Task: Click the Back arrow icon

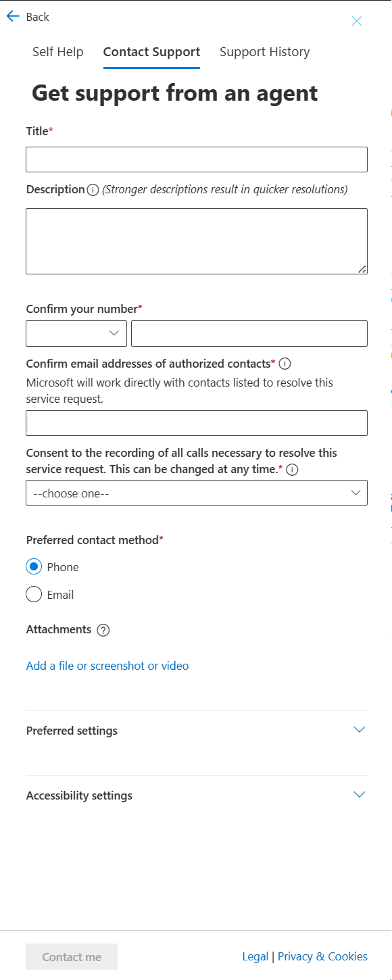Action: click(x=13, y=17)
